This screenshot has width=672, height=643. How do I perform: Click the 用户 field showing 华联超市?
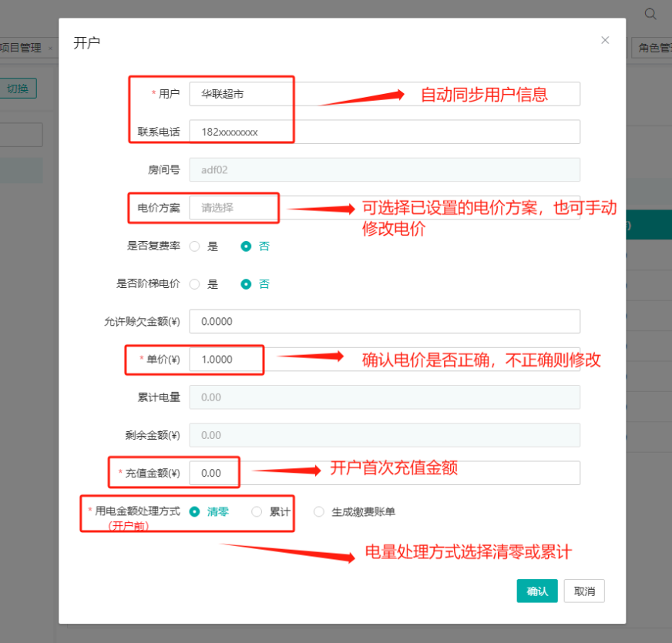click(x=239, y=93)
